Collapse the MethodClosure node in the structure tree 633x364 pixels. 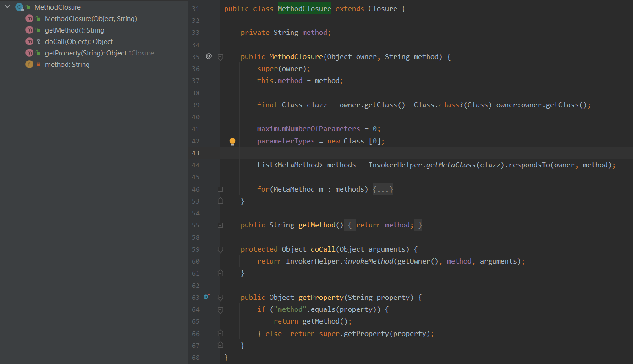[7, 7]
